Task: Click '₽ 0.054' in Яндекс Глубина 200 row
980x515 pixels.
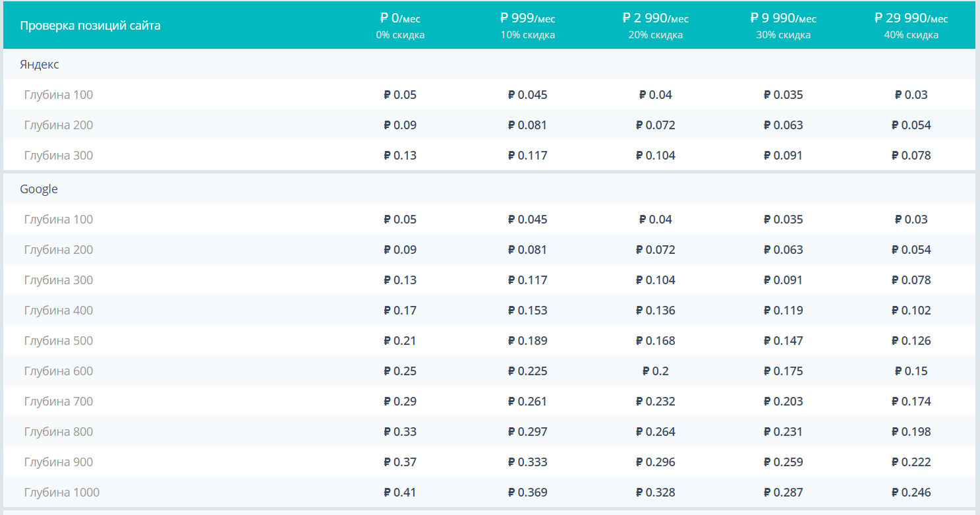Action: pyautogui.click(x=911, y=125)
